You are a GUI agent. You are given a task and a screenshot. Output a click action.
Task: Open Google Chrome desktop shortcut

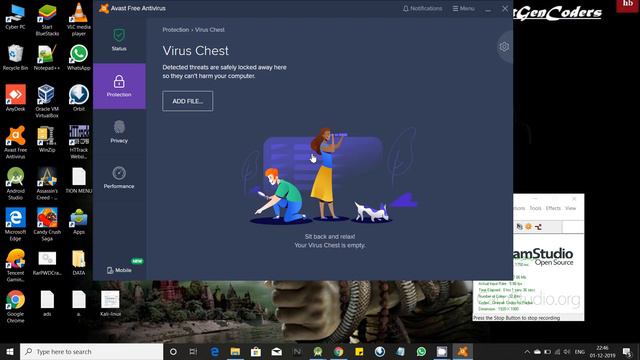pos(15,306)
